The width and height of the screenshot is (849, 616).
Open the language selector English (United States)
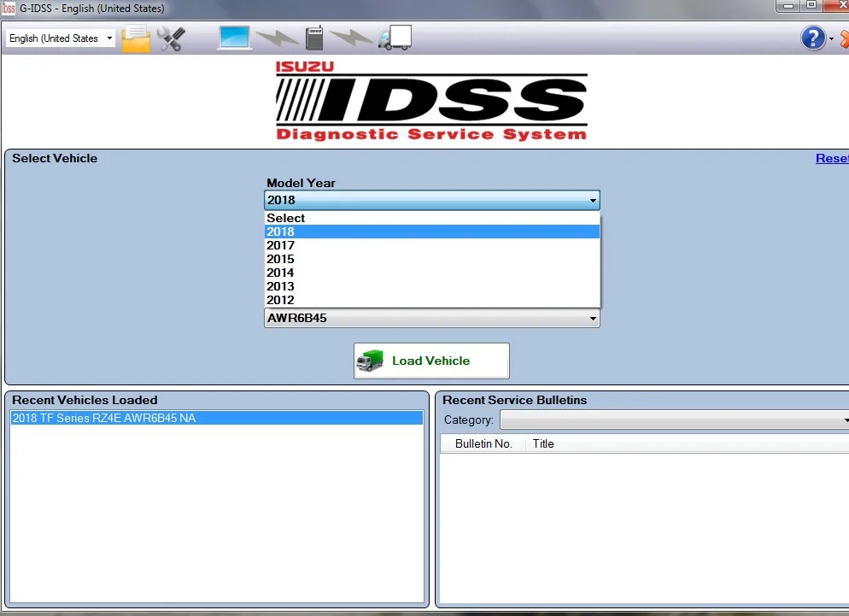[61, 38]
